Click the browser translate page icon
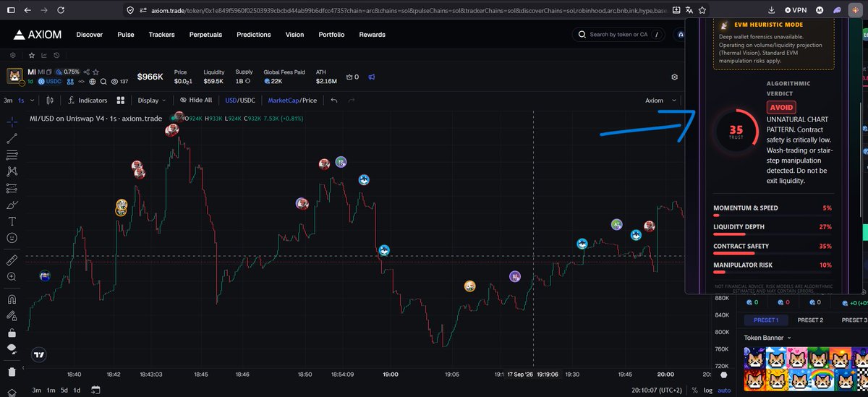 click(x=689, y=10)
